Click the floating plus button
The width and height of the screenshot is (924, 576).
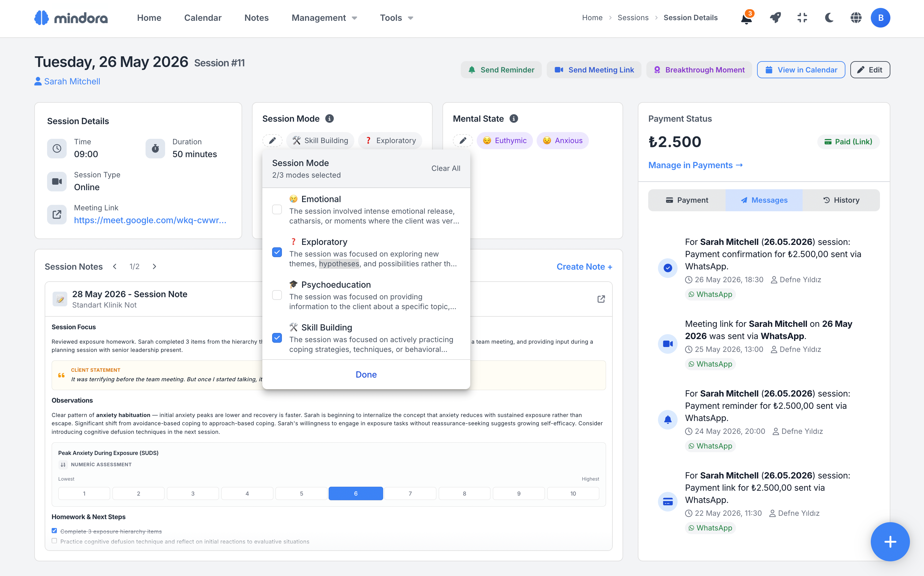tap(890, 541)
